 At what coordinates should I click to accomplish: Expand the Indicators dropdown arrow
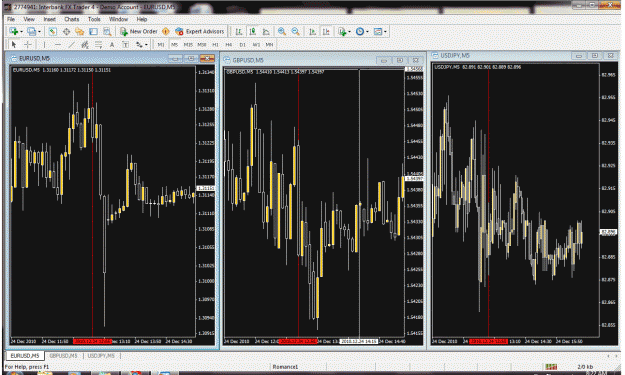(349, 31)
